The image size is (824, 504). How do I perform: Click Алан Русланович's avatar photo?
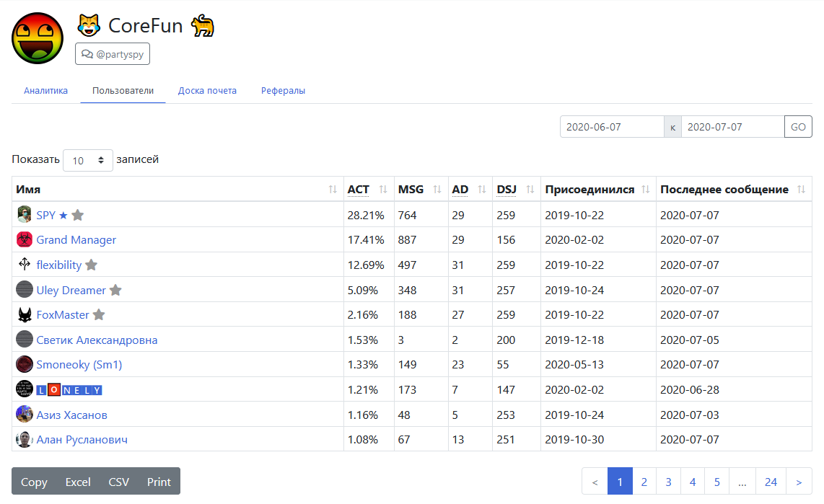[x=25, y=439]
